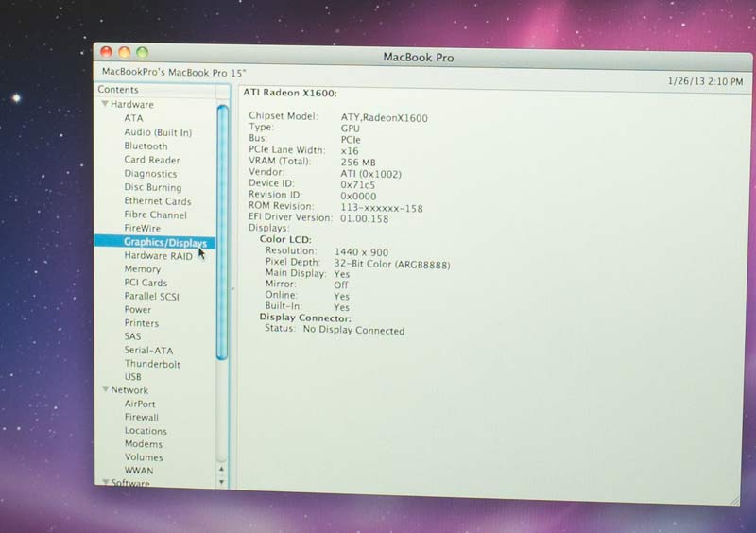Viewport: 756px width, 533px height.
Task: Click the ATI Radeon X1600 heading
Action: (x=290, y=93)
